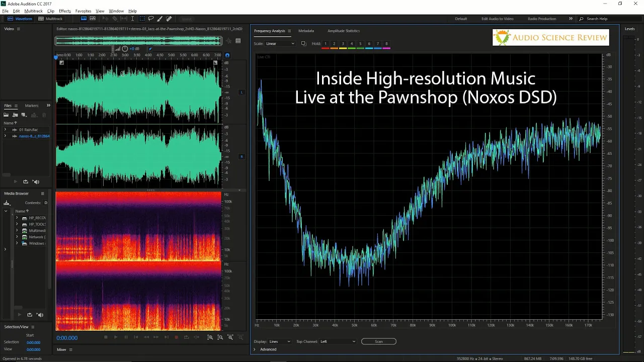This screenshot has height=362, width=644.
Task: Open Media Browser panel menu
Action: tap(43, 194)
